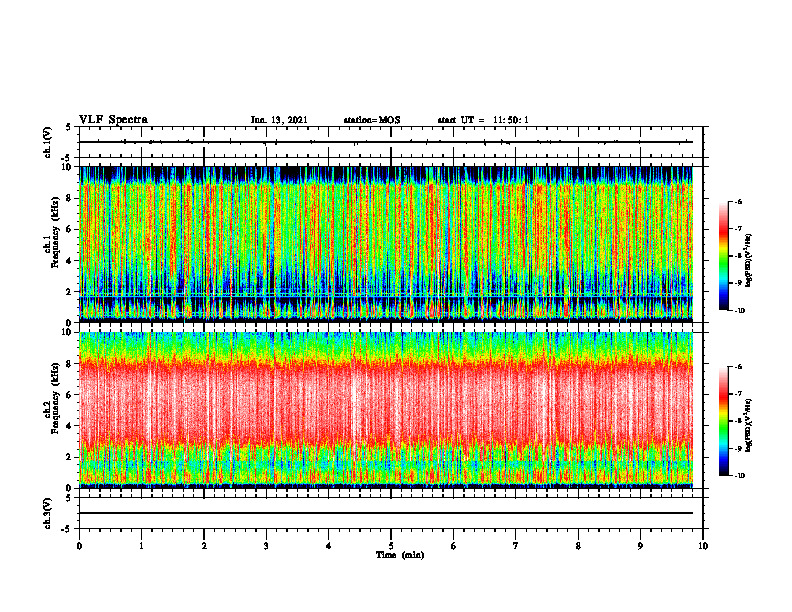Click time axis tick label "3"
The height and width of the screenshot is (612, 792).
coord(266,546)
